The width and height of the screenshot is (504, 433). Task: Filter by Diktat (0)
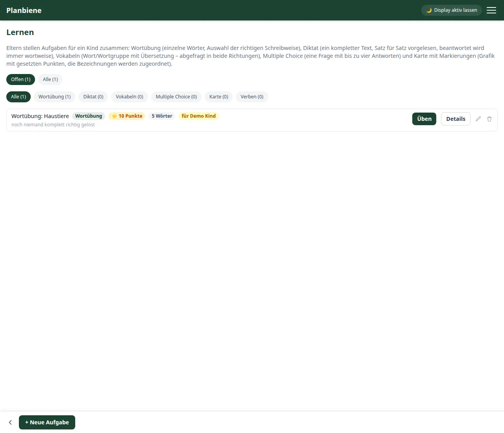93,97
